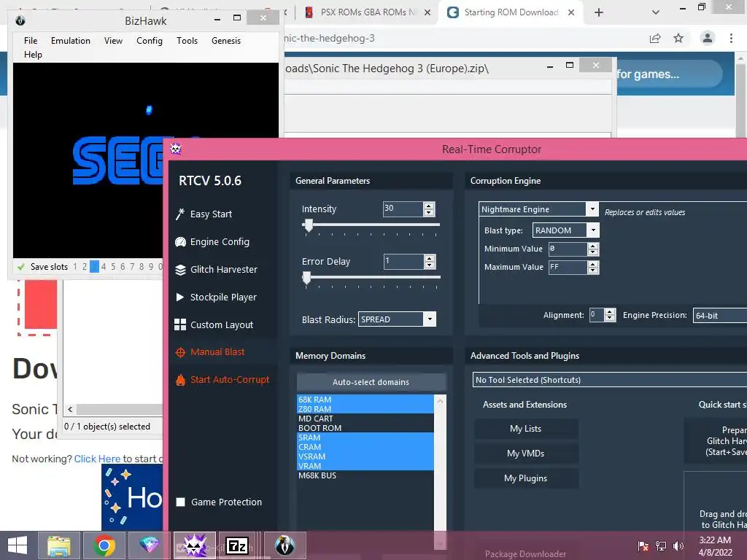Image resolution: width=747 pixels, height=560 pixels.
Task: Open Chrome three-dot menu
Action: (731, 38)
